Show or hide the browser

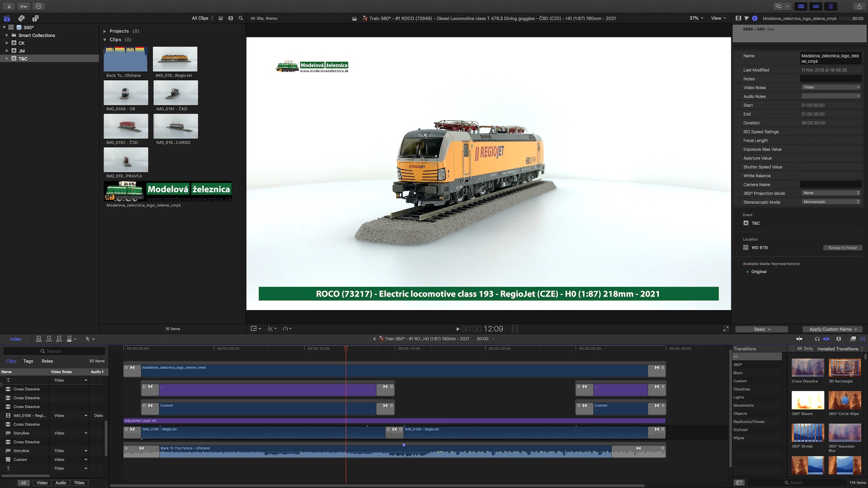801,6
